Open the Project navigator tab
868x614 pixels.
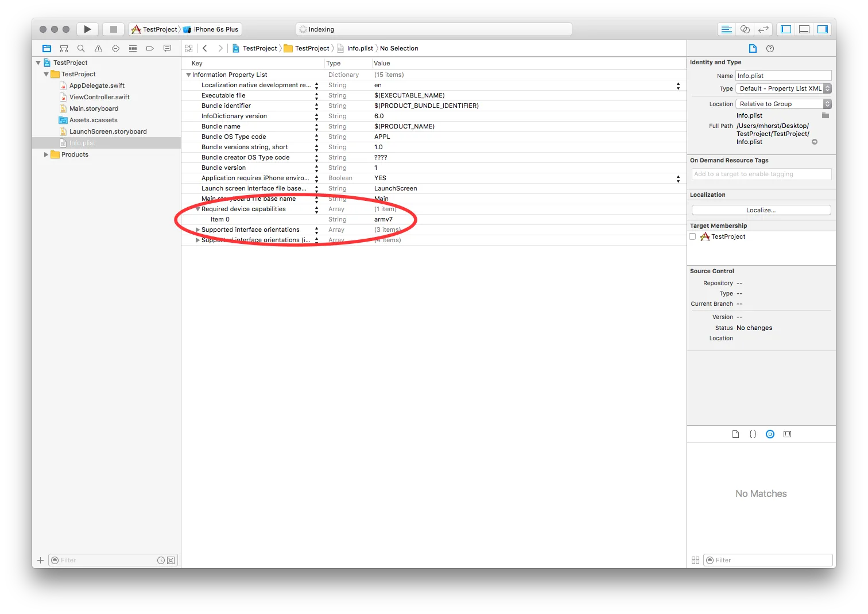click(x=47, y=49)
